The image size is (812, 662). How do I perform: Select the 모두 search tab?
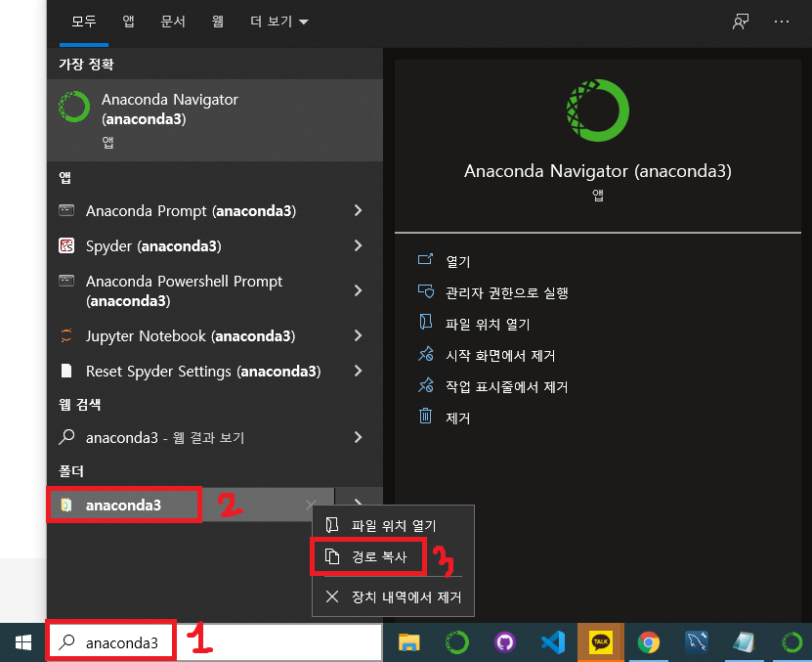pyautogui.click(x=84, y=22)
